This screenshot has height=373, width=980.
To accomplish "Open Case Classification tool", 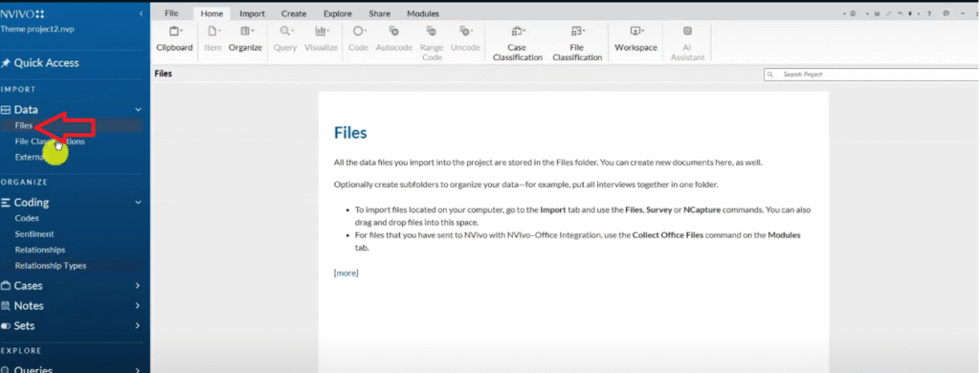I will [518, 44].
